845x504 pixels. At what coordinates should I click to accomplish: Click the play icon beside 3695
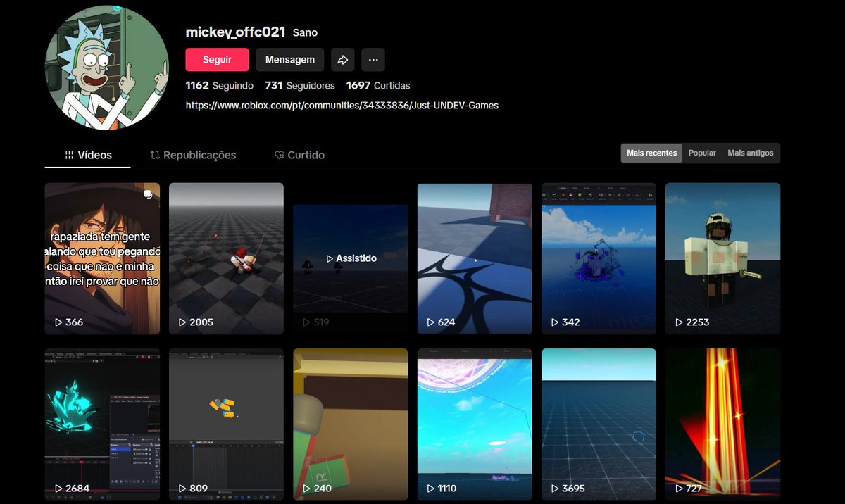[555, 488]
